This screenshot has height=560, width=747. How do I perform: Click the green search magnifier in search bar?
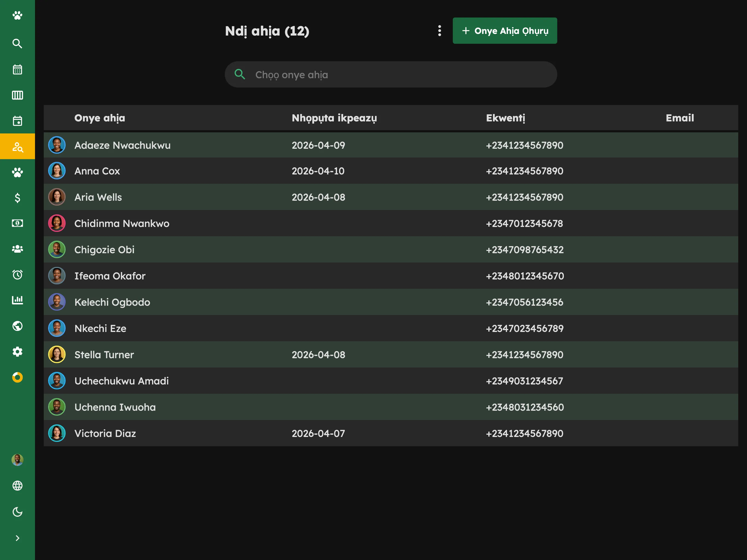[240, 74]
